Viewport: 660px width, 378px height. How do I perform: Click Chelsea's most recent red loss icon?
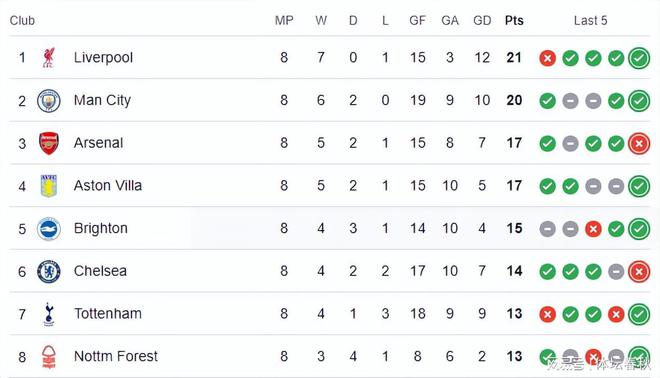click(x=639, y=272)
